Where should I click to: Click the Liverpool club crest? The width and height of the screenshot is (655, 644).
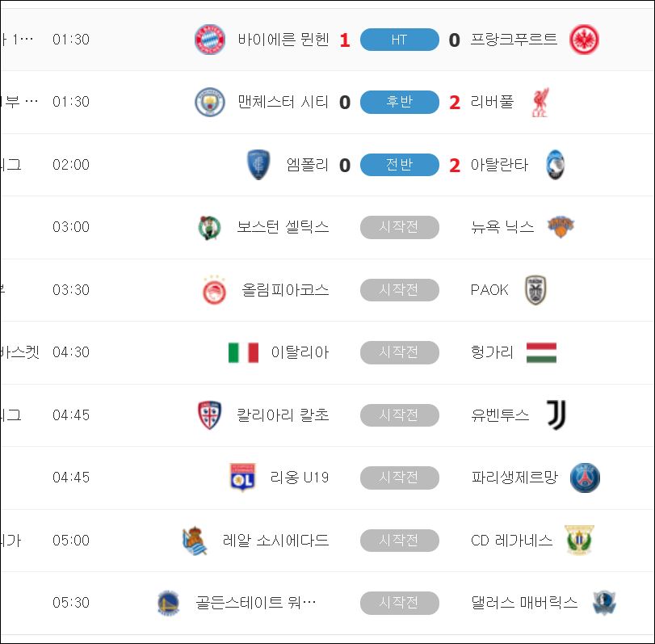coord(540,103)
